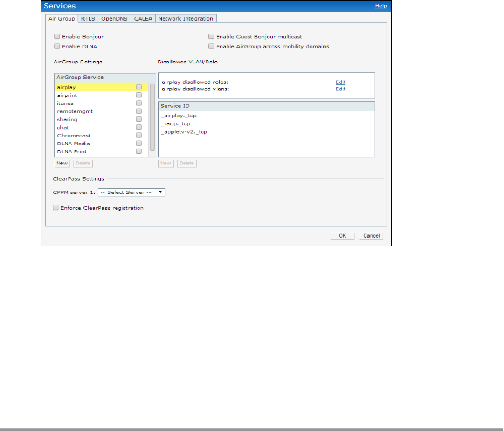Tick the airprint service checkbox

pos(139,95)
